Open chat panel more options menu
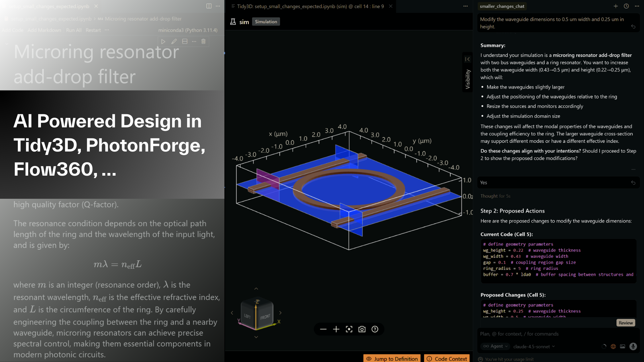This screenshot has width=644, height=362. 637,6
